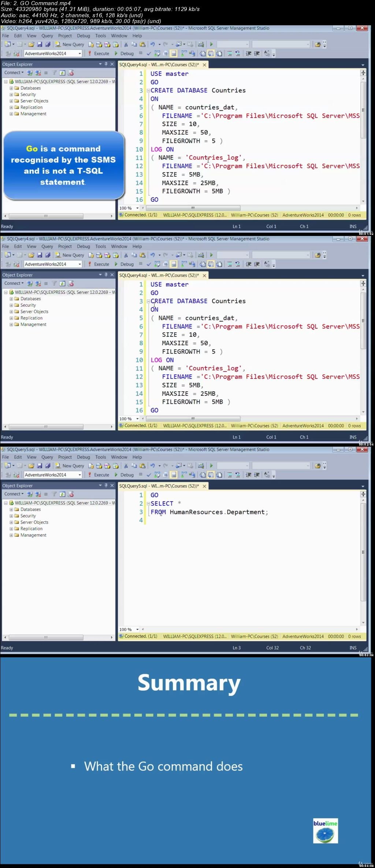The height and width of the screenshot is (868, 375).
Task: Click Increase Indent icon in middle window
Action: pos(257,264)
